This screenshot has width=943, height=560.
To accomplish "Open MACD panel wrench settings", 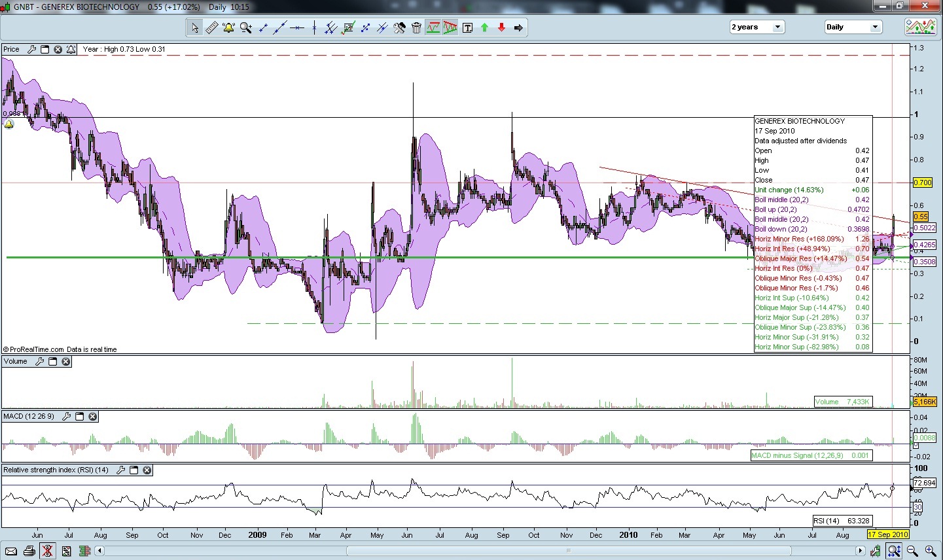I will [66, 416].
